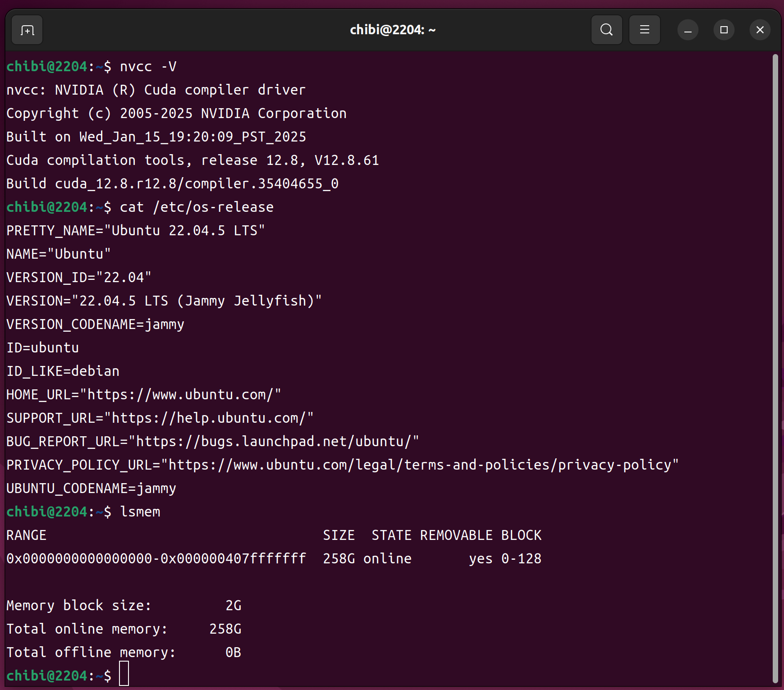Viewport: 784px width, 690px height.
Task: Maximize the terminal window
Action: click(x=724, y=30)
